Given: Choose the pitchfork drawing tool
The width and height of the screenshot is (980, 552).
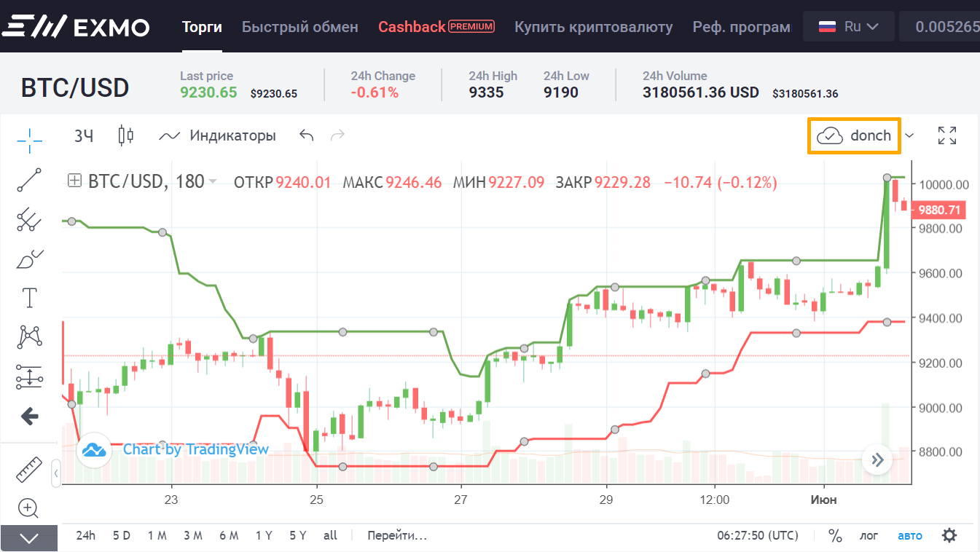Looking at the screenshot, I should point(29,219).
